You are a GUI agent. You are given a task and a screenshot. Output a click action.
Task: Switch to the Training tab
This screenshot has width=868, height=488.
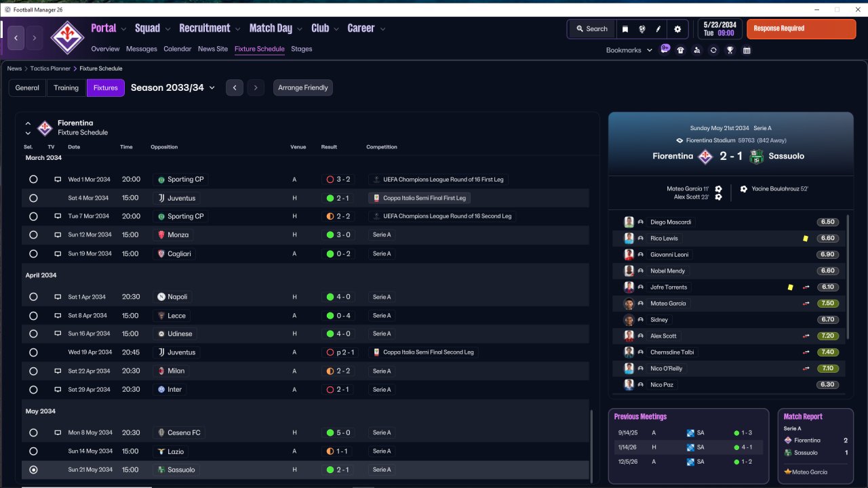click(66, 88)
